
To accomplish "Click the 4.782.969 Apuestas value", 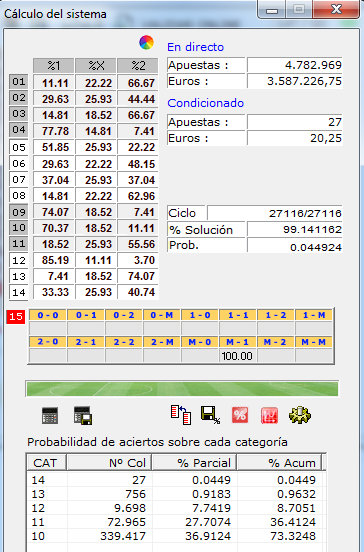I will click(x=295, y=65).
